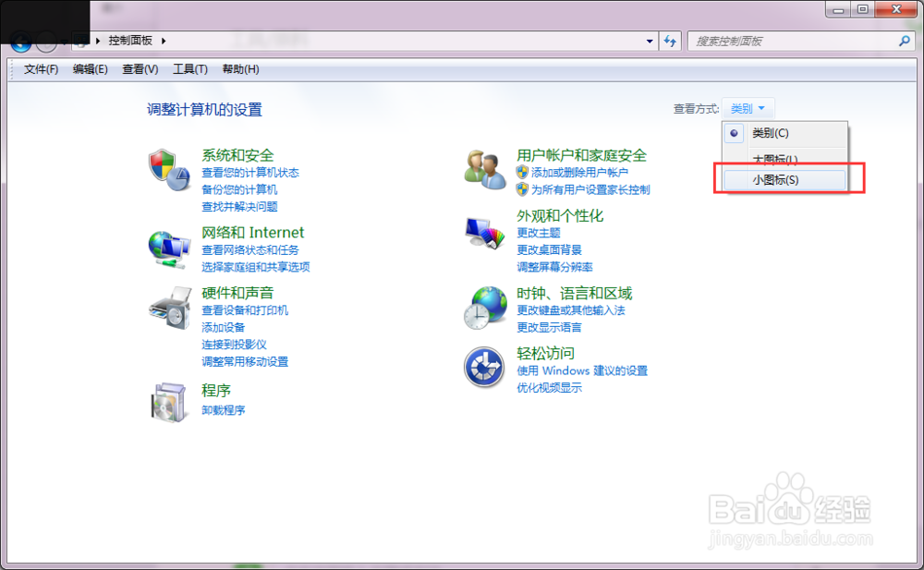This screenshot has width=924, height=570.
Task: Open the 查看(V) menu
Action: pos(140,69)
